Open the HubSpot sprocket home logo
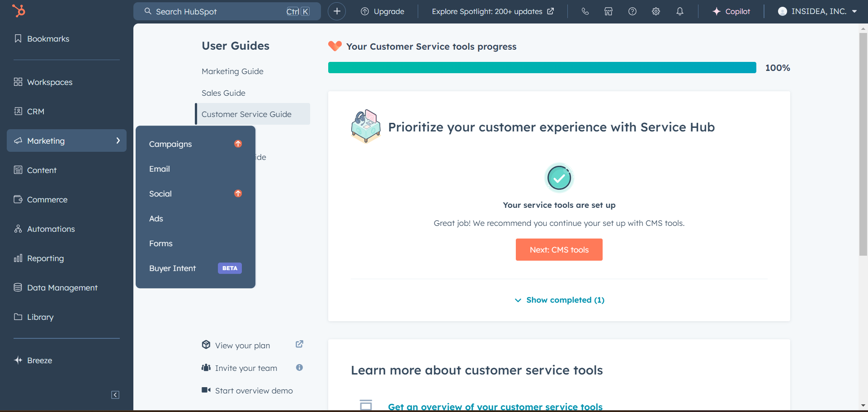 click(19, 10)
